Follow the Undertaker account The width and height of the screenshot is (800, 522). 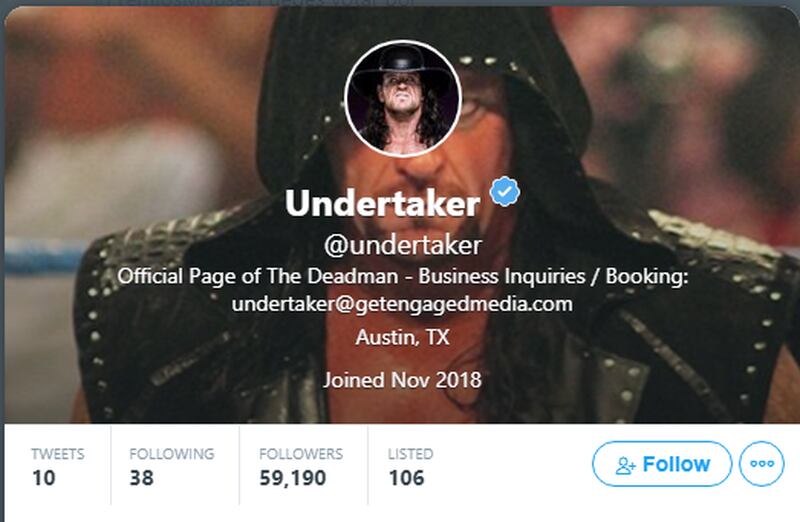pos(662,464)
